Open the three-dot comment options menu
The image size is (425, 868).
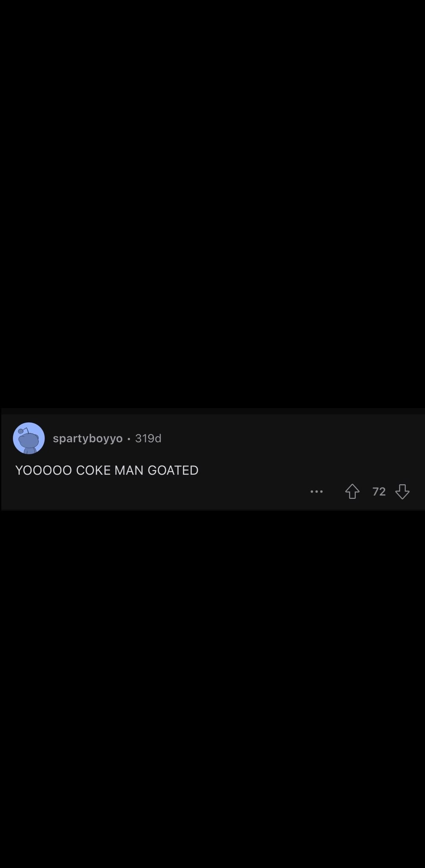pyautogui.click(x=316, y=491)
